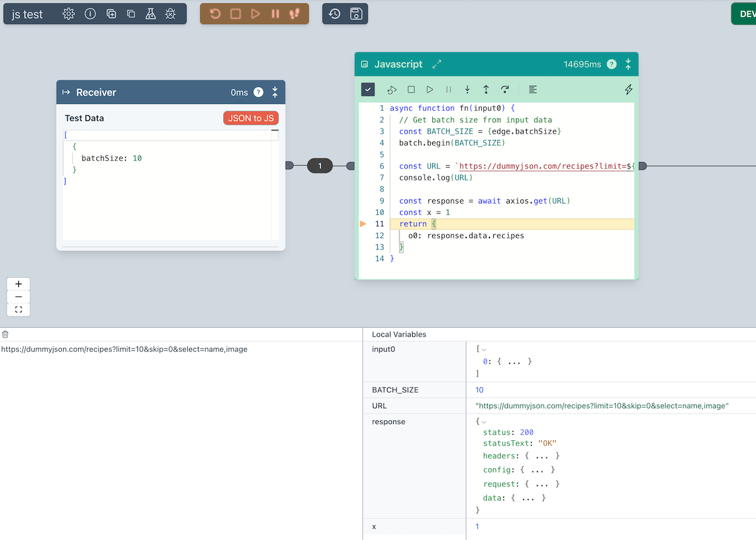Toggle pause in the Javascript node toolbar
This screenshot has width=756, height=540.
[x=449, y=89]
